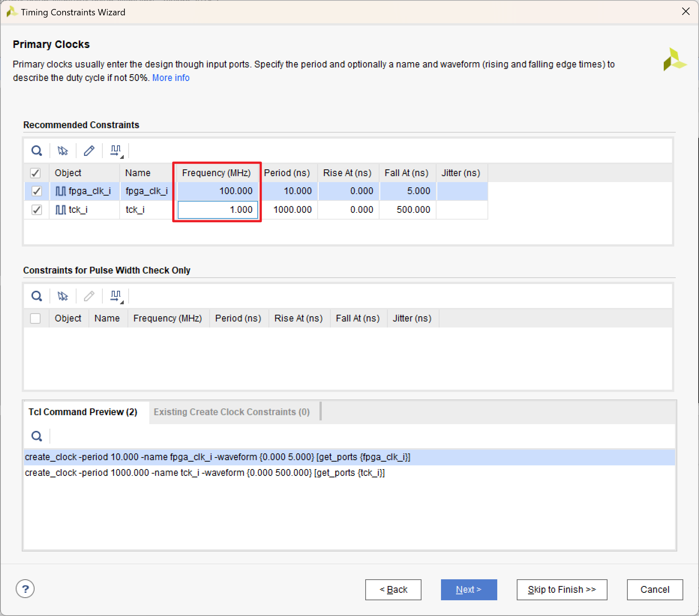Click the pencil edit icon in Recommended Constraints
Image resolution: width=699 pixels, height=616 pixels.
tap(89, 151)
